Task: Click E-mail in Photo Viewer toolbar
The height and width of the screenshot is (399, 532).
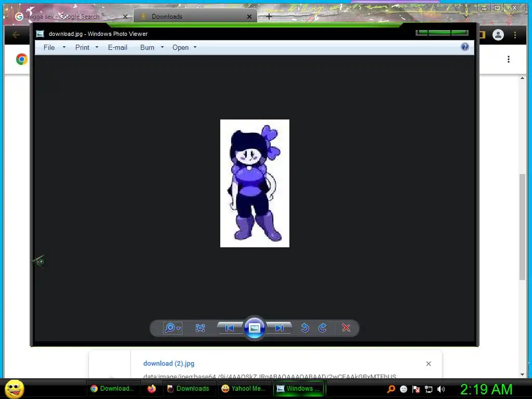Action: [x=118, y=47]
